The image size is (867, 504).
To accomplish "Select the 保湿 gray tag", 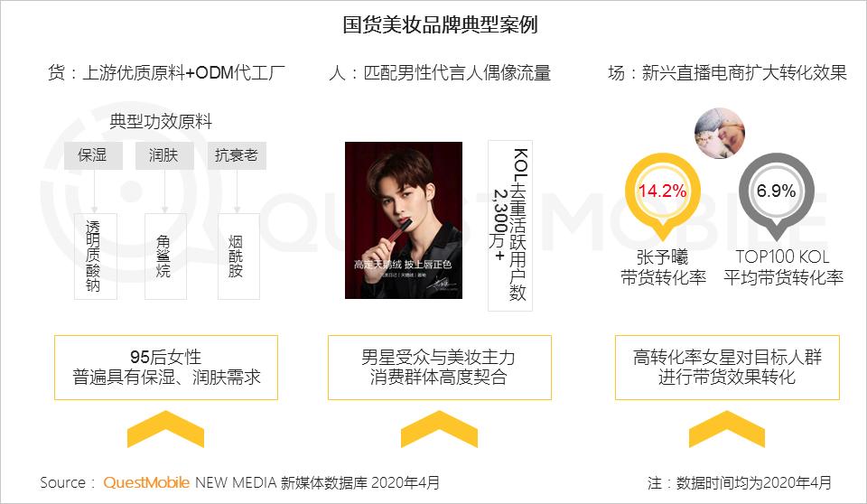I will 93,155.
